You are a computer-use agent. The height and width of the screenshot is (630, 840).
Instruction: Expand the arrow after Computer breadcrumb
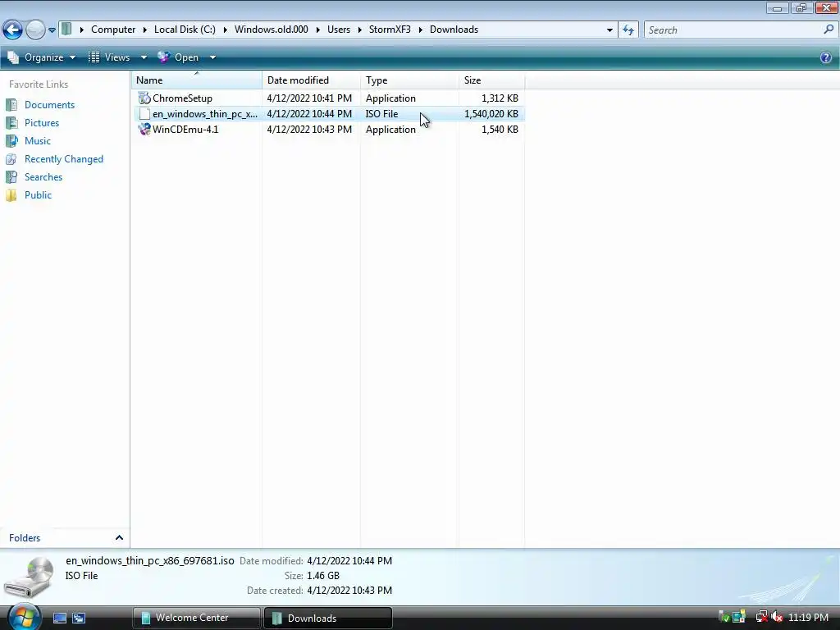[144, 30]
